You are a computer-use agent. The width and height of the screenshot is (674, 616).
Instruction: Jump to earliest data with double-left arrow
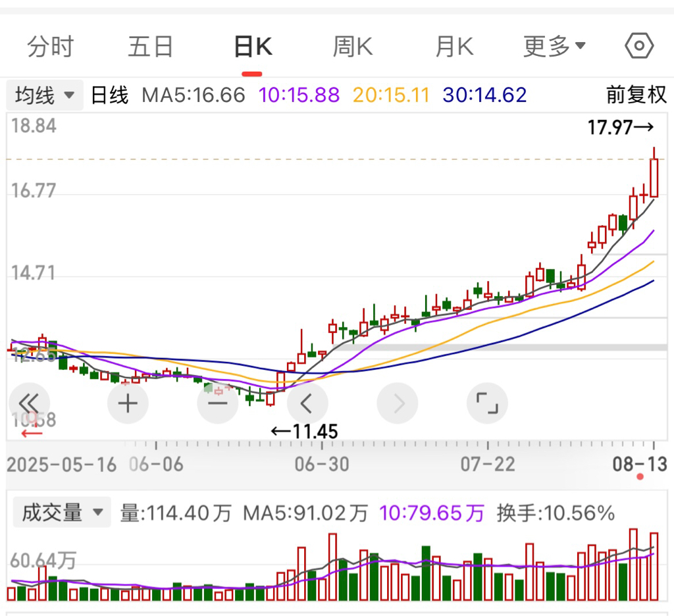pyautogui.click(x=29, y=403)
